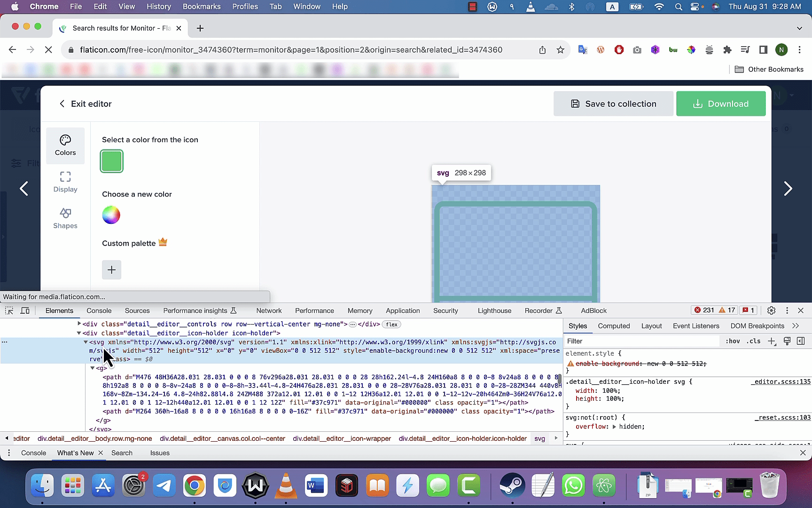The height and width of the screenshot is (508, 812).
Task: Expand detail__editor__controls div node
Action: (x=79, y=324)
